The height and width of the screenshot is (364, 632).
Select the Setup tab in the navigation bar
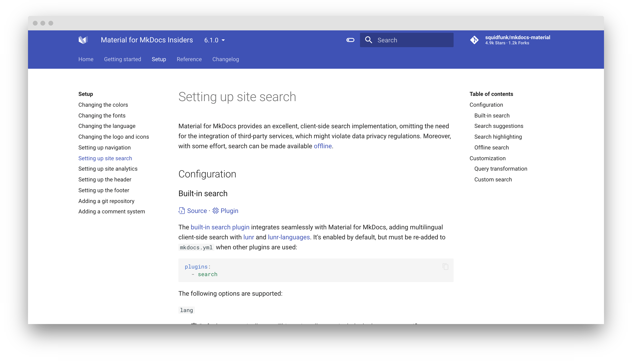pos(158,59)
